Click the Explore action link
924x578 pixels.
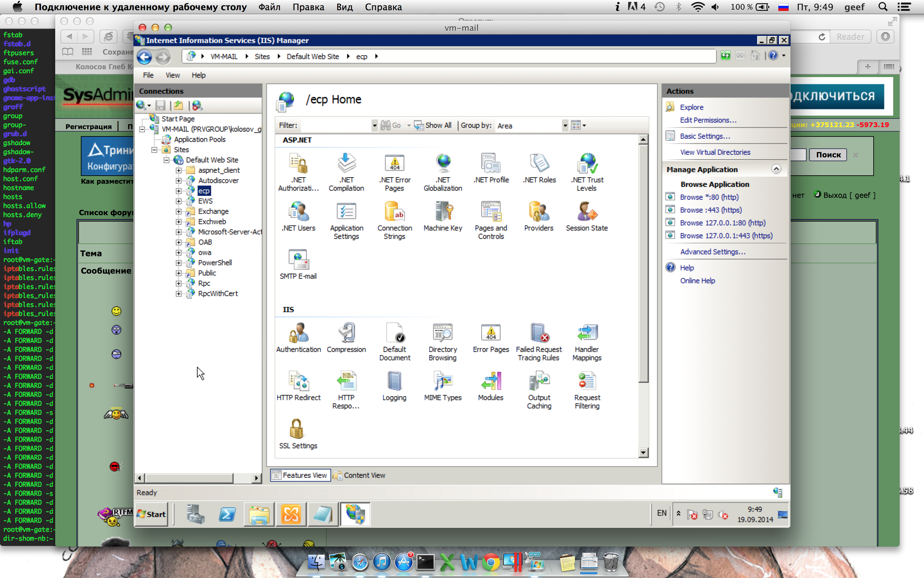coord(691,107)
